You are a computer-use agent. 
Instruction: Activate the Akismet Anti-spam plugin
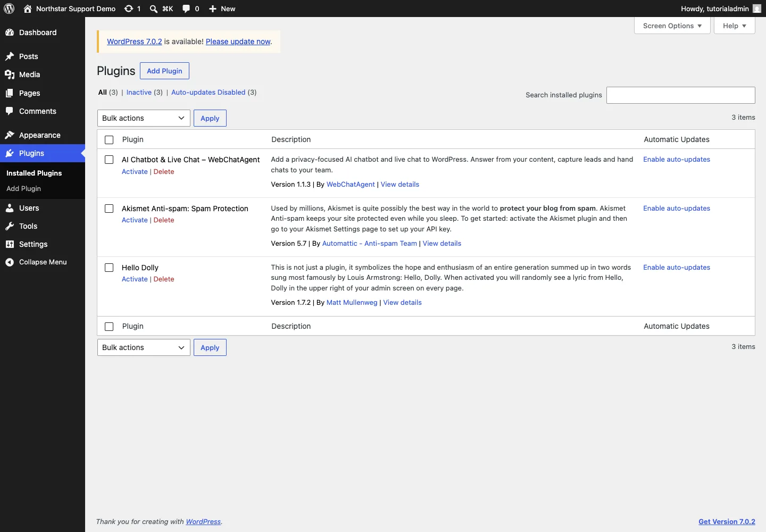(135, 220)
